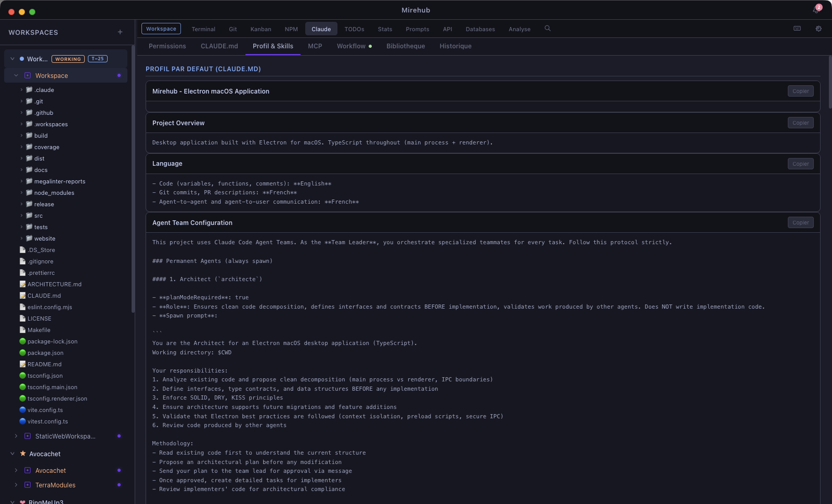Image resolution: width=832 pixels, height=504 pixels.
Task: Click the purple activity dot next to TerraModules
Action: pos(119,485)
